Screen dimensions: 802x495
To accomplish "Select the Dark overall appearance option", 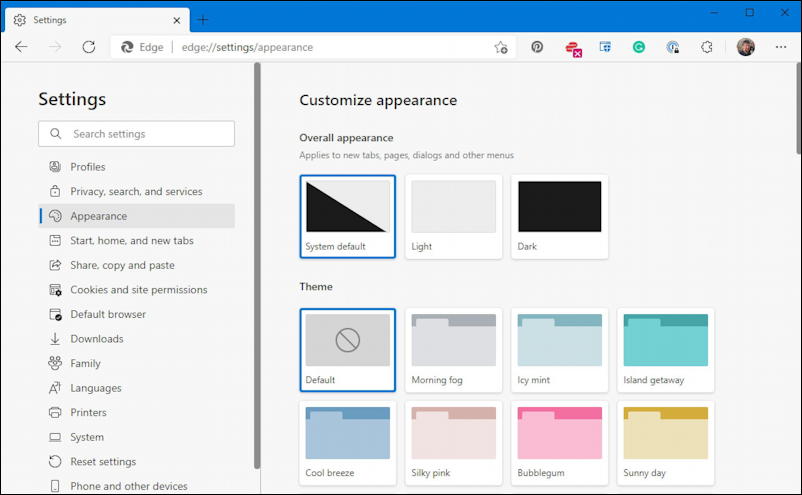I will click(559, 216).
